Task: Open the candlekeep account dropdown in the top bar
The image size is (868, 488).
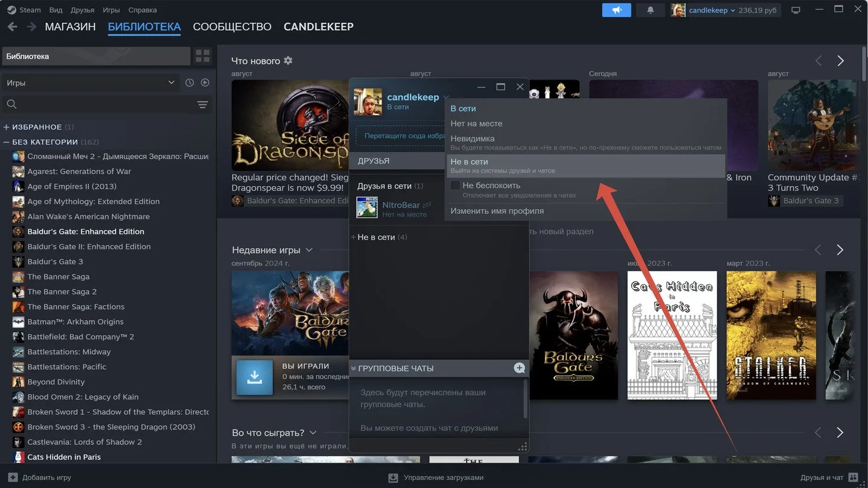Action: click(x=711, y=10)
